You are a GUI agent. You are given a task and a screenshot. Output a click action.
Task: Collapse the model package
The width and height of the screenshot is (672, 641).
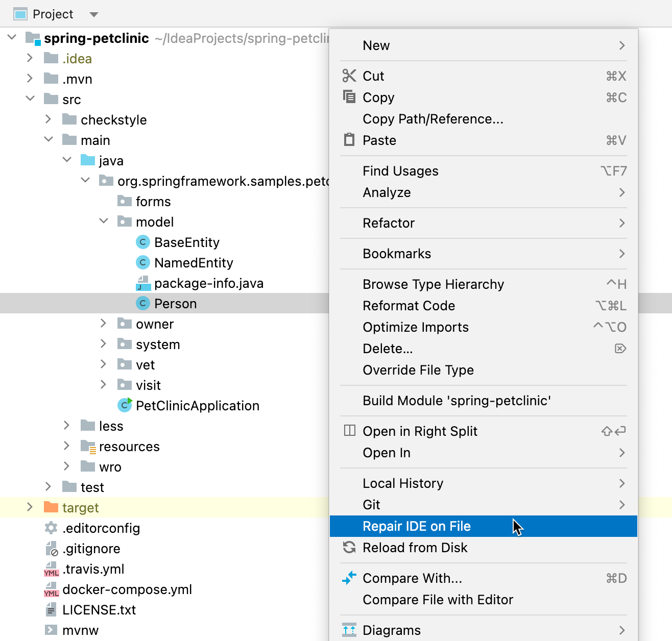point(104,221)
